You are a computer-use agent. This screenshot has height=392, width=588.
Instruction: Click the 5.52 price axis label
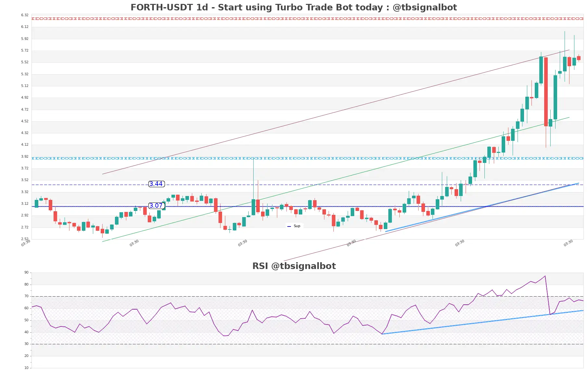[x=25, y=62]
